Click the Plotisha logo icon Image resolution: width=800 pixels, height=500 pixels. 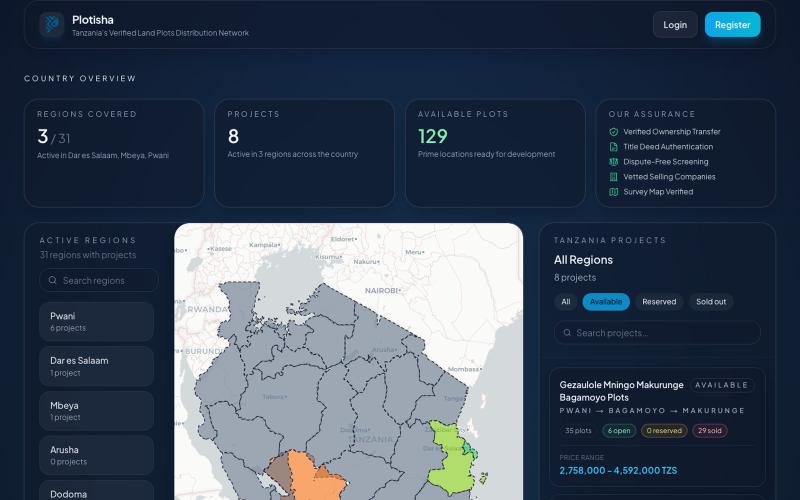point(52,24)
